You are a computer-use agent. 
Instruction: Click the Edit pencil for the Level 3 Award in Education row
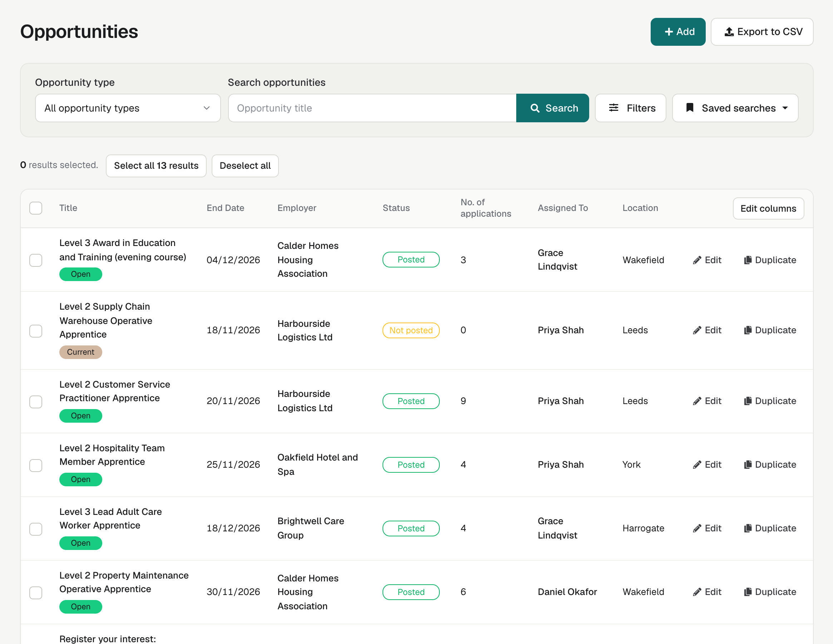click(697, 260)
